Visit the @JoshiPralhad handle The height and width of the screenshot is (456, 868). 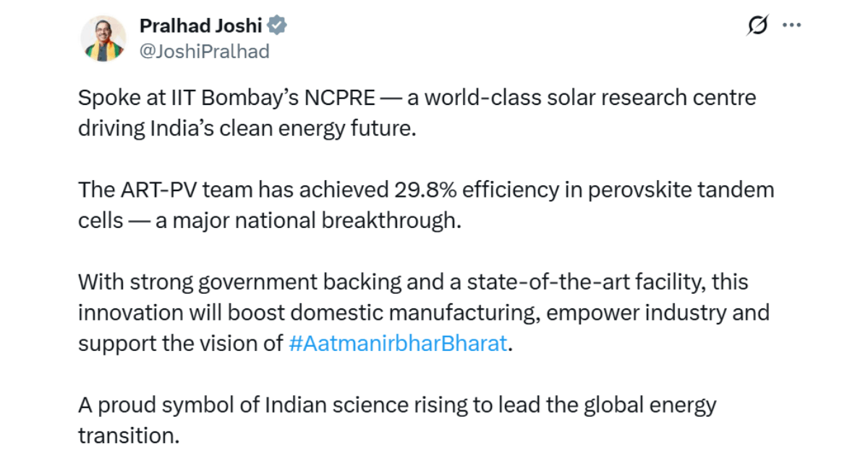(x=204, y=51)
